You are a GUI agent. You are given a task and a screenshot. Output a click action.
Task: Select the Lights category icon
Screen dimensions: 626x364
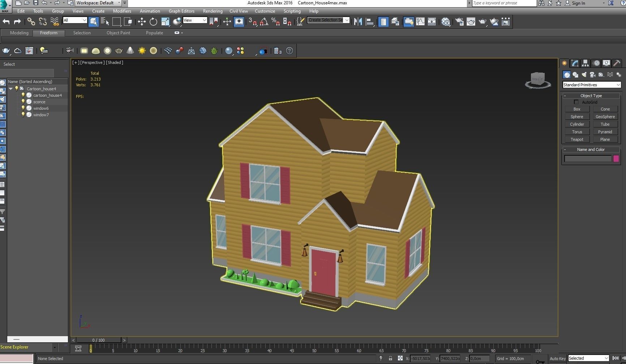tap(584, 75)
